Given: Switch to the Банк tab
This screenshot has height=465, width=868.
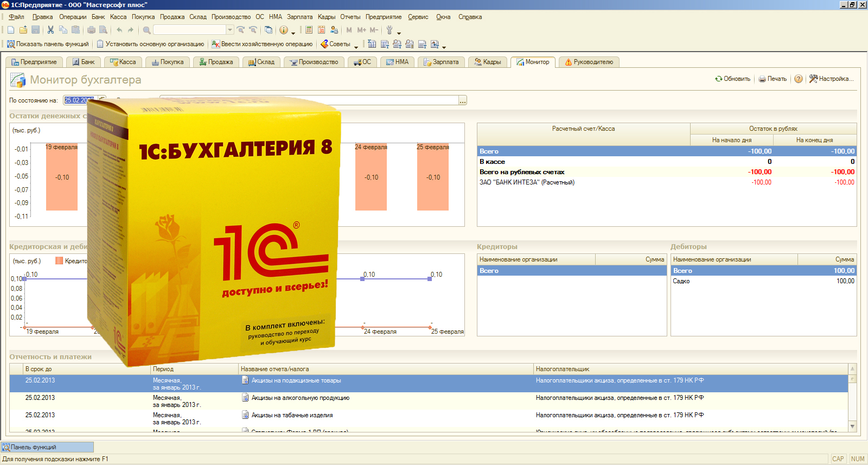Looking at the screenshot, I should (x=84, y=62).
